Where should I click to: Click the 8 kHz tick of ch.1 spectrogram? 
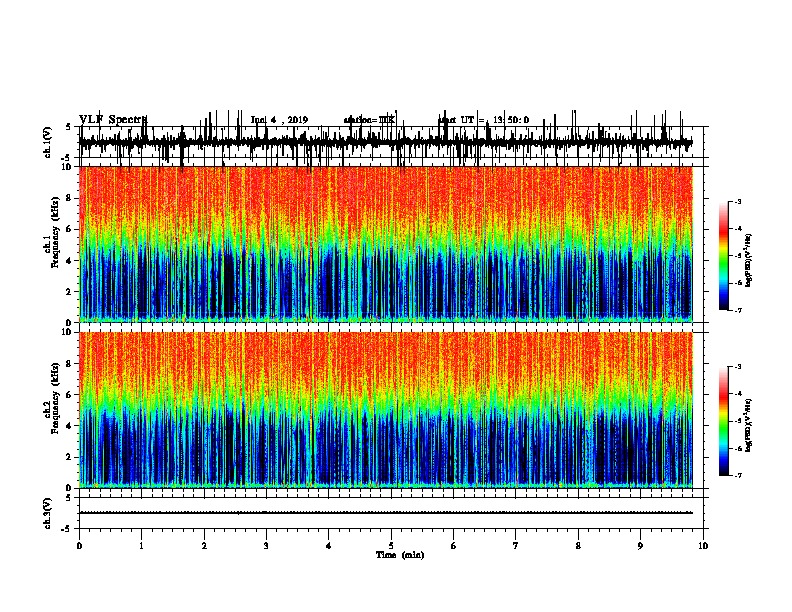(69, 198)
